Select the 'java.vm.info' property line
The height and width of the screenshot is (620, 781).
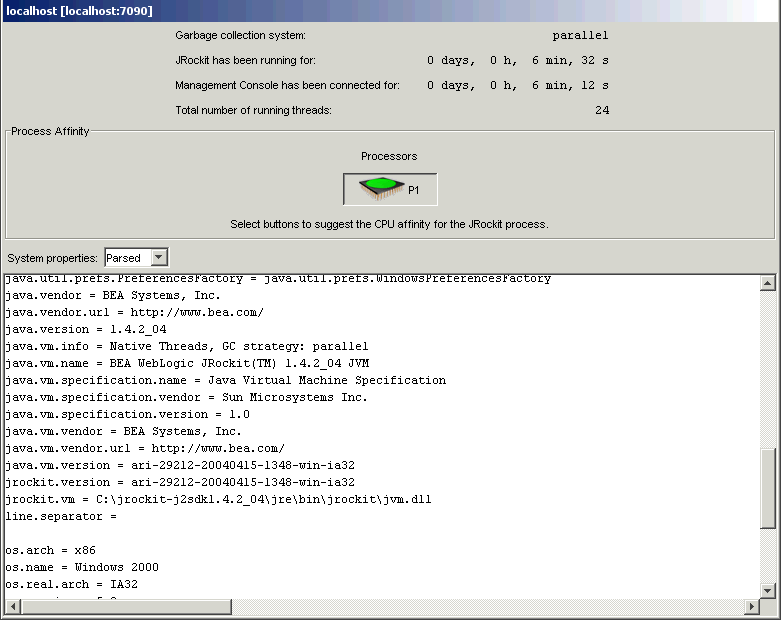click(187, 346)
